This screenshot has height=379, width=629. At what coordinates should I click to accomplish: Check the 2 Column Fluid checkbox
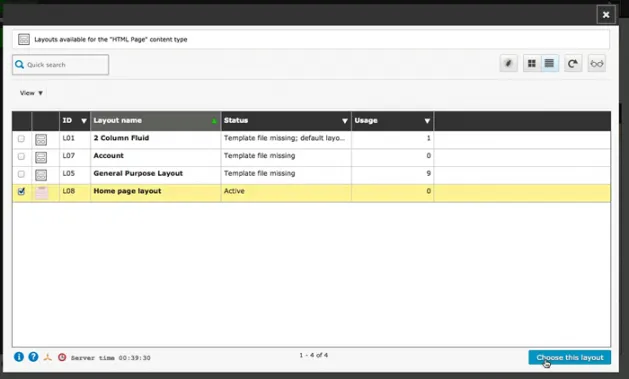(21, 139)
